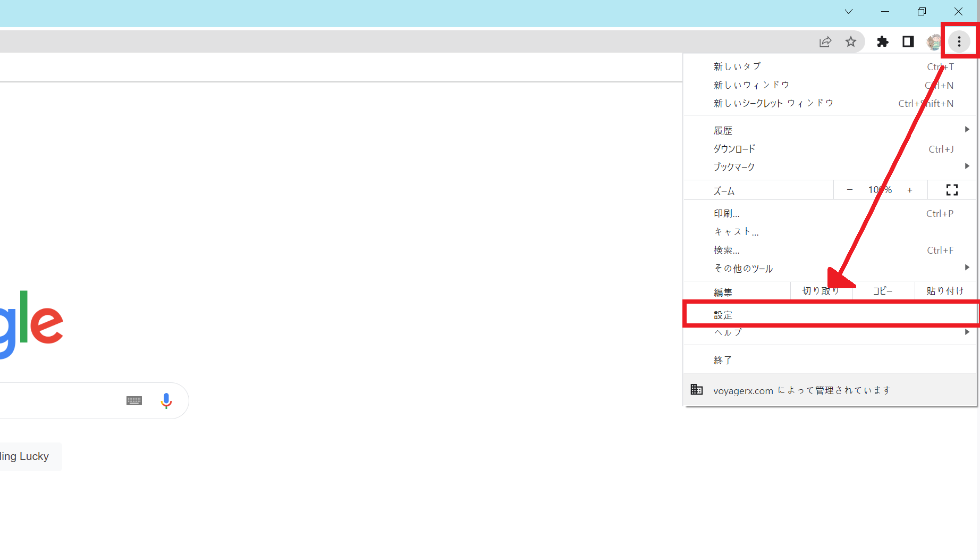This screenshot has width=980, height=560.
Task: Click the 貼り付け edit button
Action: tap(945, 291)
